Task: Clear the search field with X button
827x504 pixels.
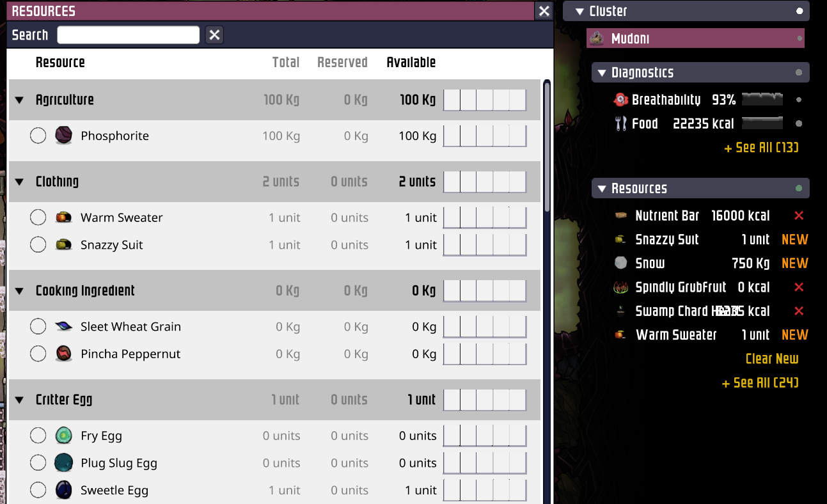Action: [214, 35]
